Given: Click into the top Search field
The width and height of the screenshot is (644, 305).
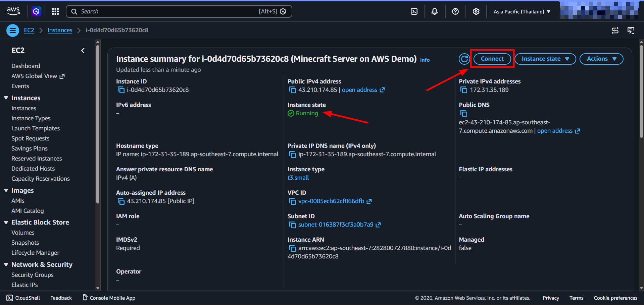Looking at the screenshot, I should (x=179, y=11).
